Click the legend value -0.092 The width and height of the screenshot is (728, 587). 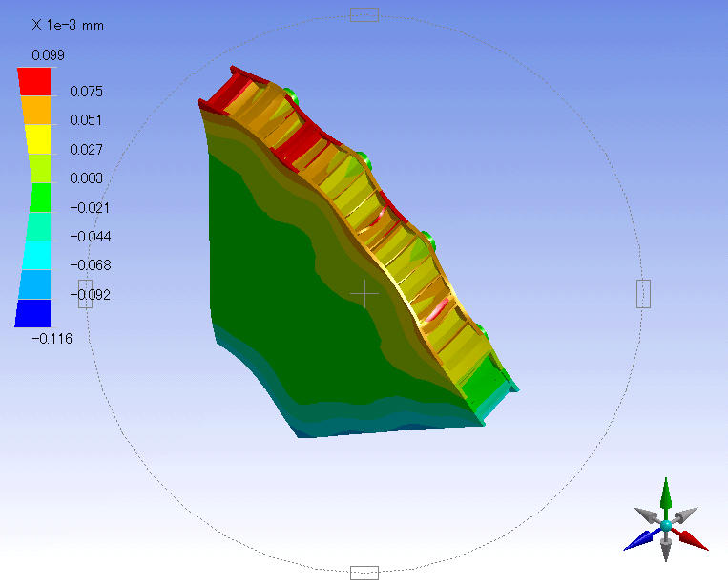point(91,294)
